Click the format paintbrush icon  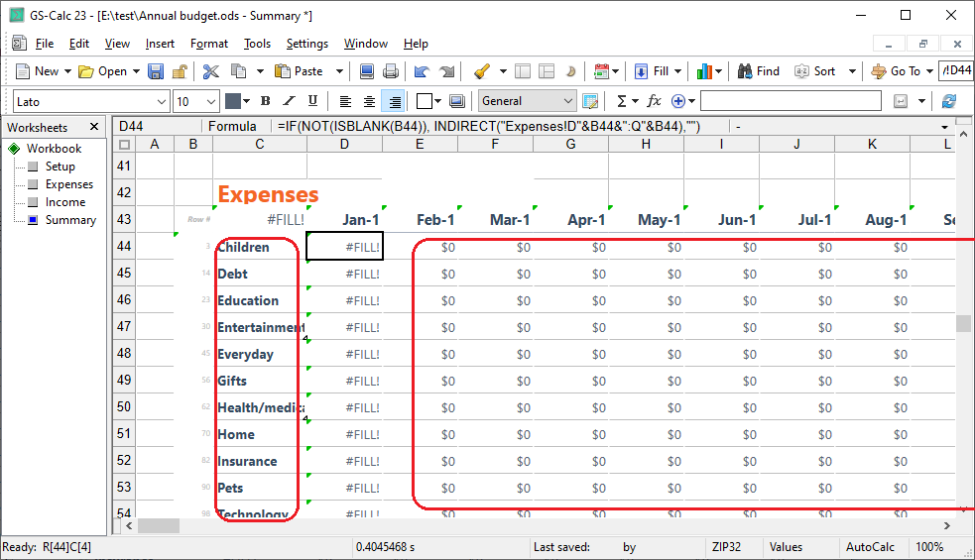click(x=482, y=71)
